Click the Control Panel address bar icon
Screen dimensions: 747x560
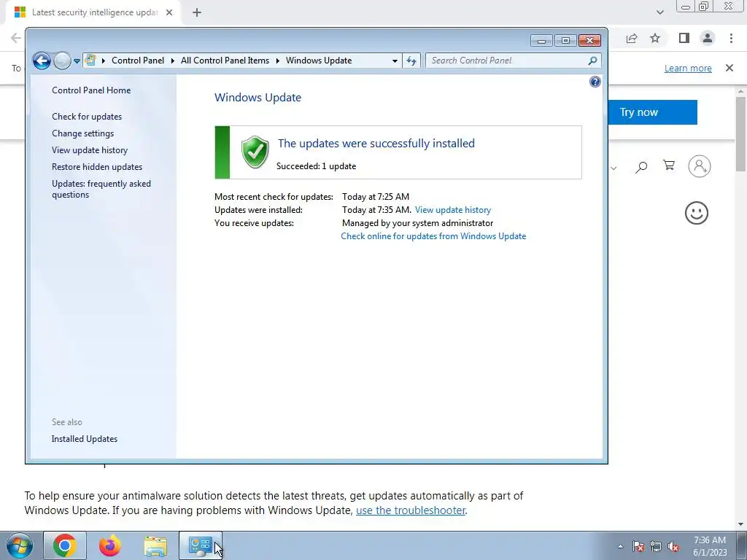click(90, 60)
